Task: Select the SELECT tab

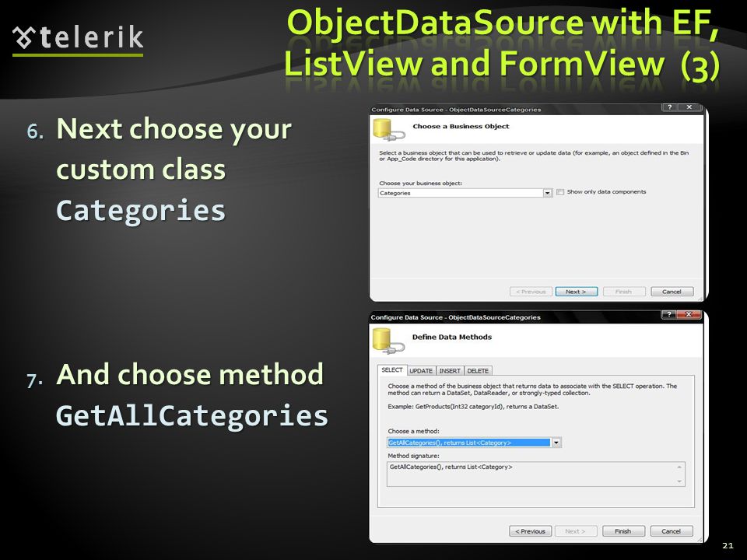Action: pos(392,370)
